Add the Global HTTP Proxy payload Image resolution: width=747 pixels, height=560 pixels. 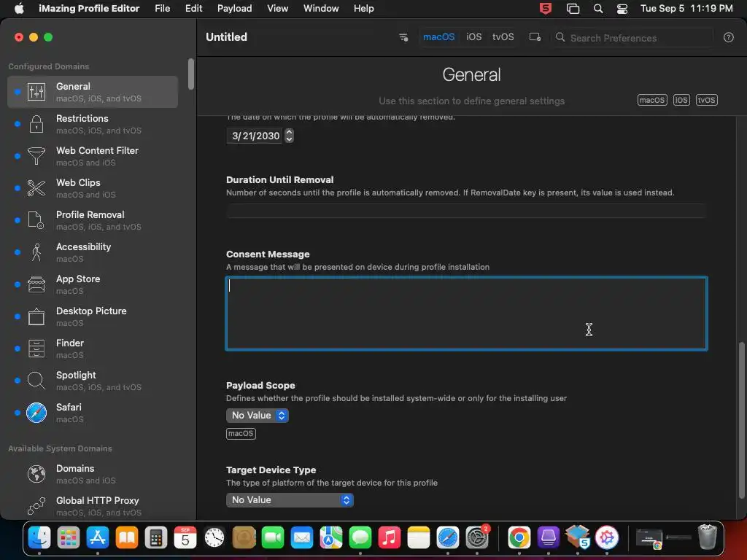[36, 506]
